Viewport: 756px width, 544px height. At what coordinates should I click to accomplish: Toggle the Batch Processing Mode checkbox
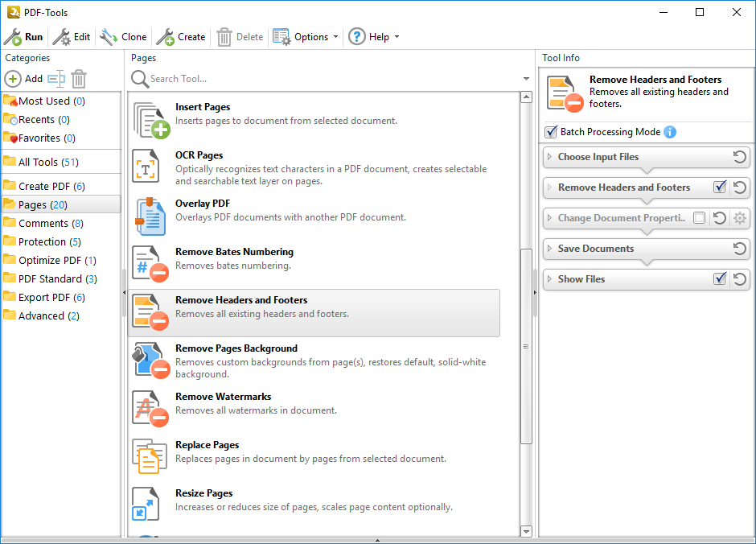point(551,132)
